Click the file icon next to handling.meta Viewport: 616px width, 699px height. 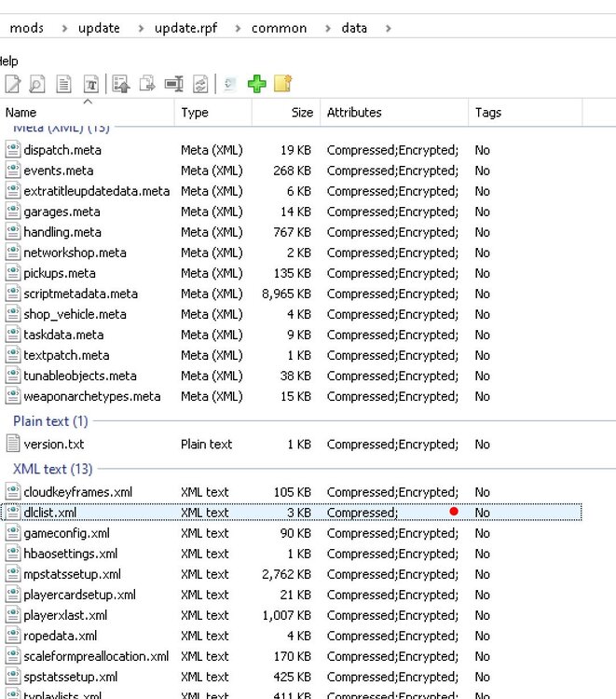[13, 231]
